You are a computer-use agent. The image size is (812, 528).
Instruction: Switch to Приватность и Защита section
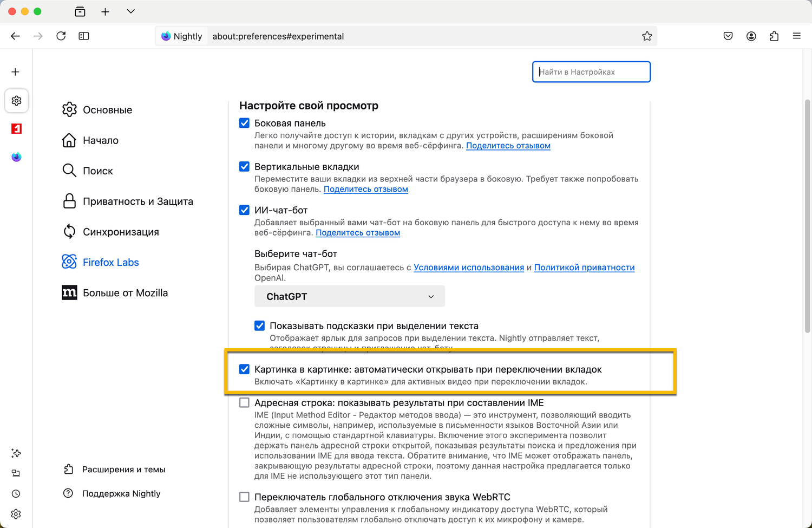pos(137,201)
